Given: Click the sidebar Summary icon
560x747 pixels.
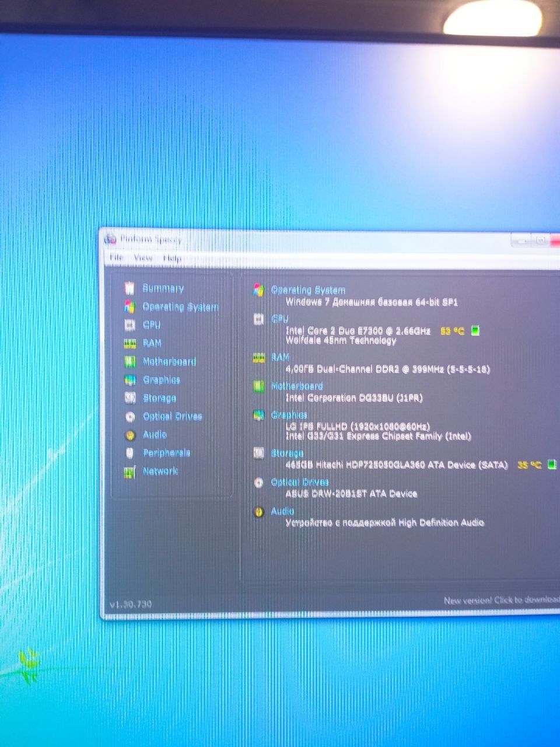Looking at the screenshot, I should tap(129, 288).
